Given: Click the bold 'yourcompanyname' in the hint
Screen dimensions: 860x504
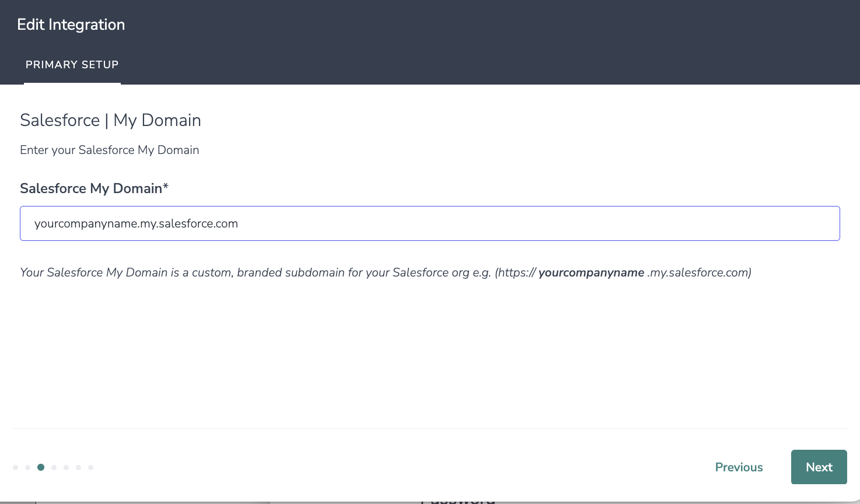Looking at the screenshot, I should 591,272.
